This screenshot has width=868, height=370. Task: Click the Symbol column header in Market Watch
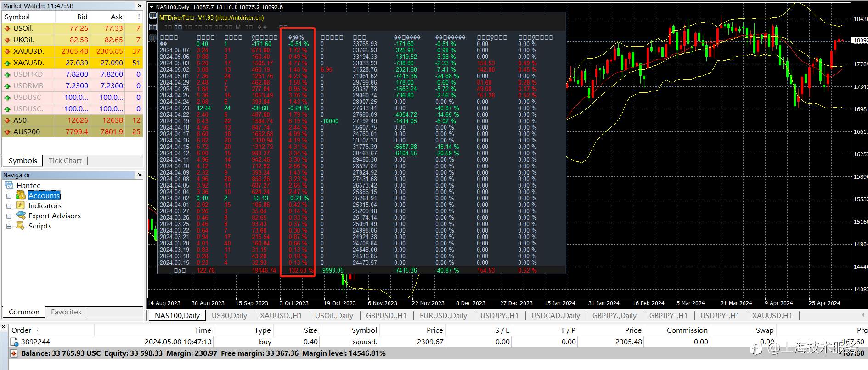click(x=28, y=17)
